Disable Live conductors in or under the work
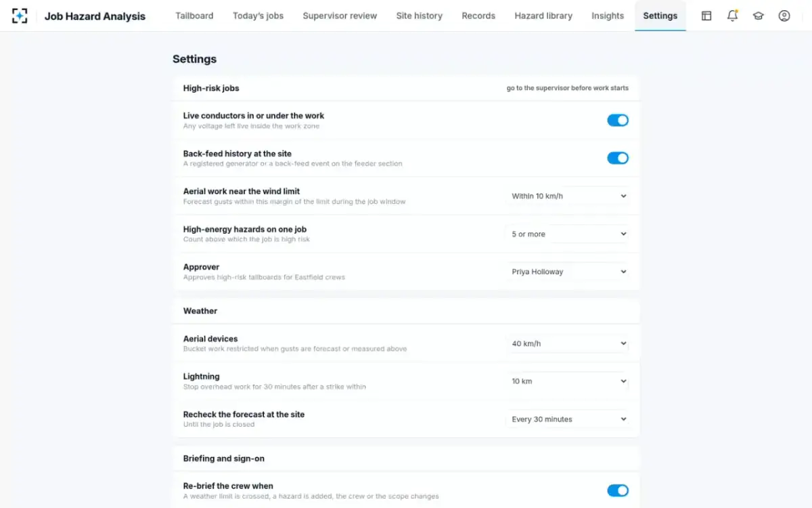The height and width of the screenshot is (508, 812). [x=618, y=120]
